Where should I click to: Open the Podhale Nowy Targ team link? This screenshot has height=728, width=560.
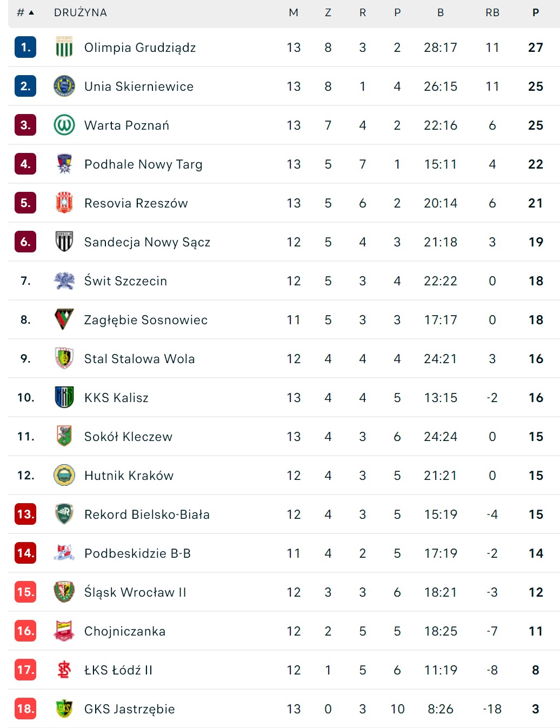coord(143,164)
